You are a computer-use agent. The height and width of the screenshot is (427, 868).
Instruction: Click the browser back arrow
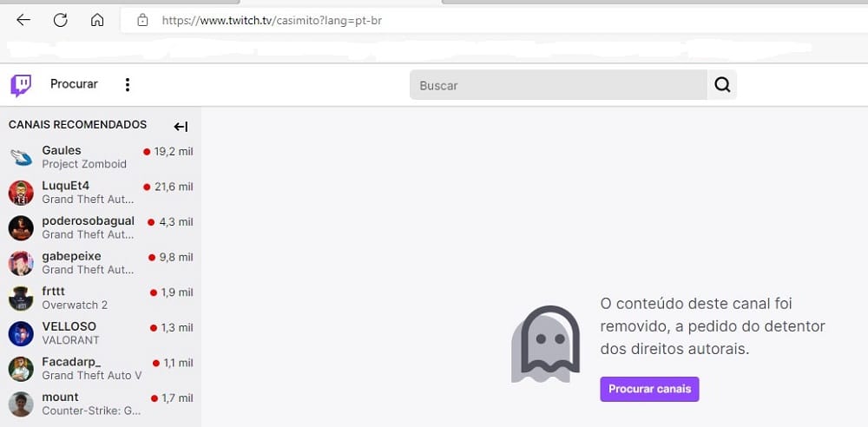(x=23, y=21)
